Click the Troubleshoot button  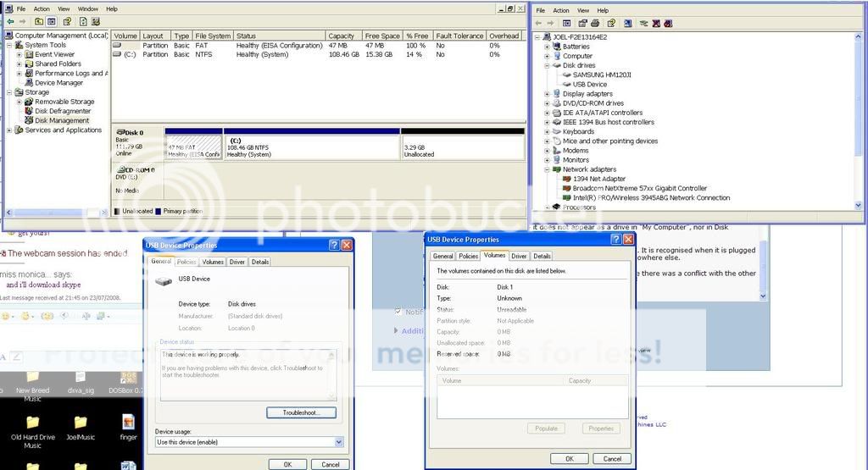point(301,412)
